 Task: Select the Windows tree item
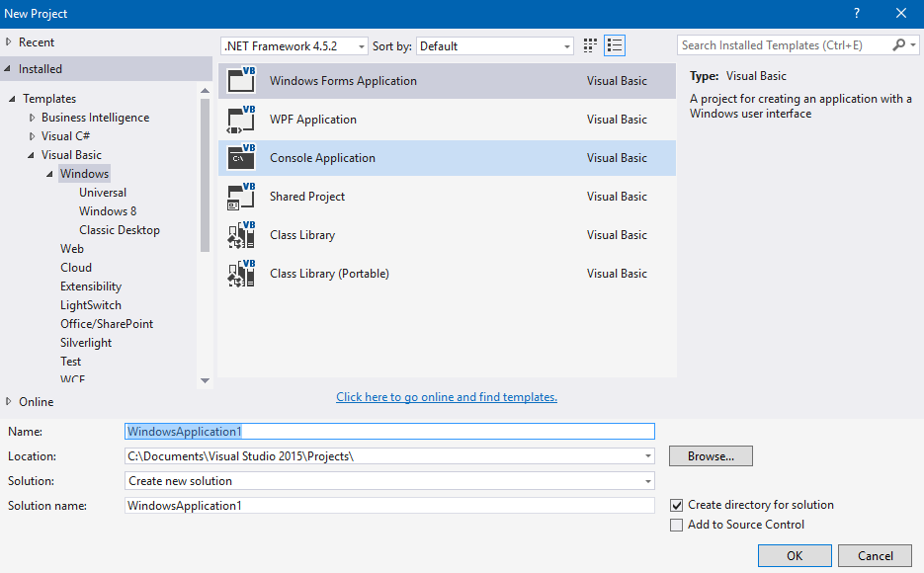pos(84,174)
